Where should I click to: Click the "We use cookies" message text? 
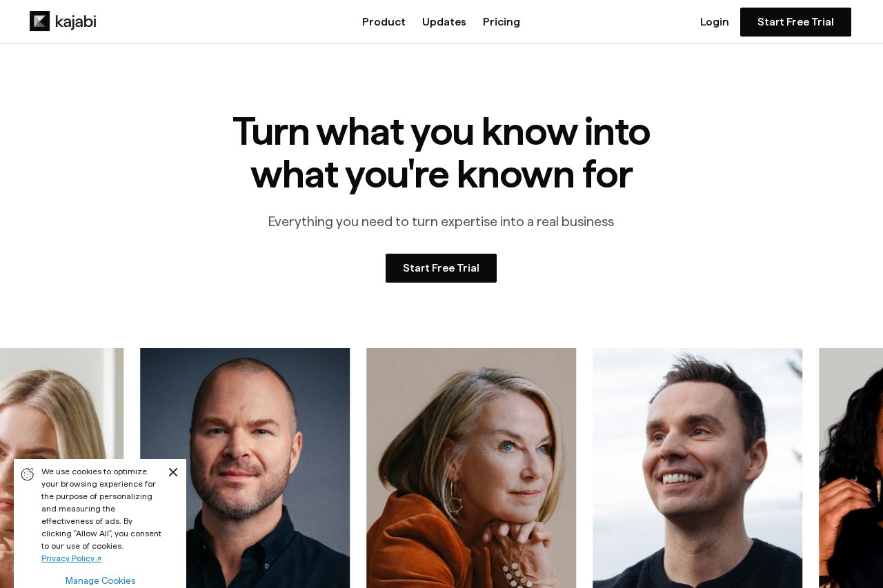coord(101,509)
